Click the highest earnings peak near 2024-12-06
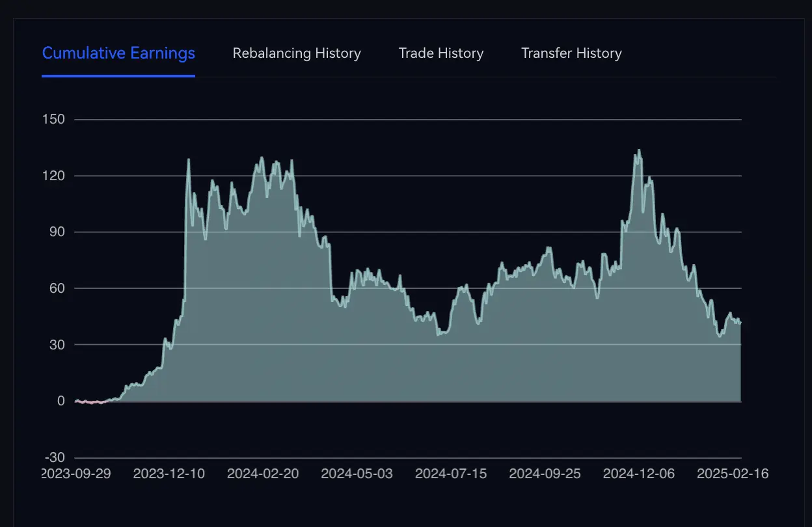The image size is (812, 527). point(639,150)
